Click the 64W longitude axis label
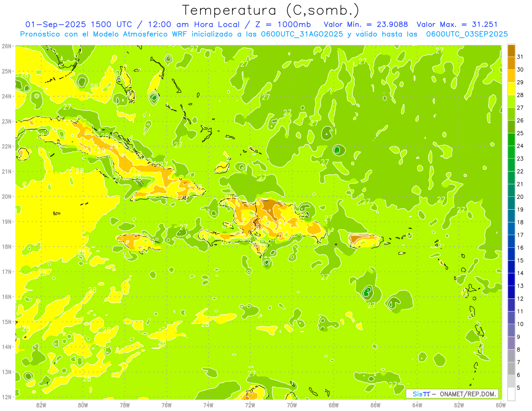The image size is (532, 411). coord(417,405)
